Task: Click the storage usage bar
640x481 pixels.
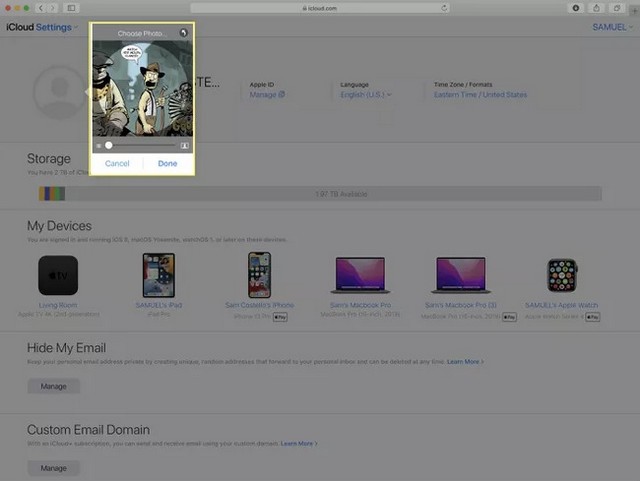Action: tap(320, 194)
